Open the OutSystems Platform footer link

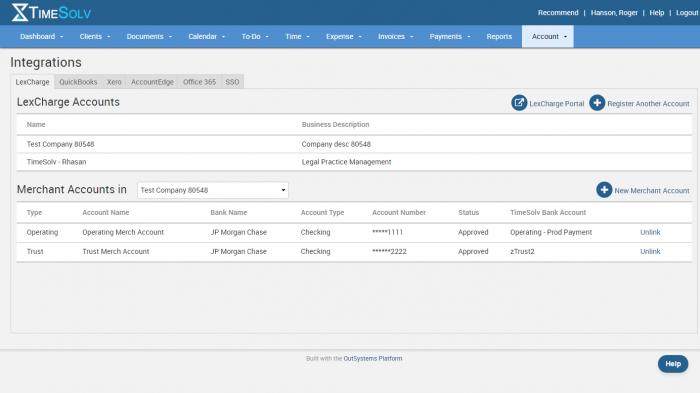coord(372,359)
